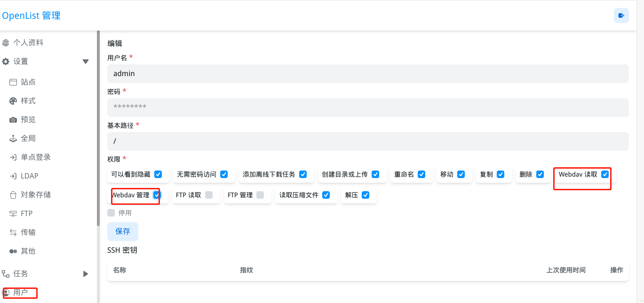Open the 用户 management page
The image size is (644, 303).
pos(21,293)
